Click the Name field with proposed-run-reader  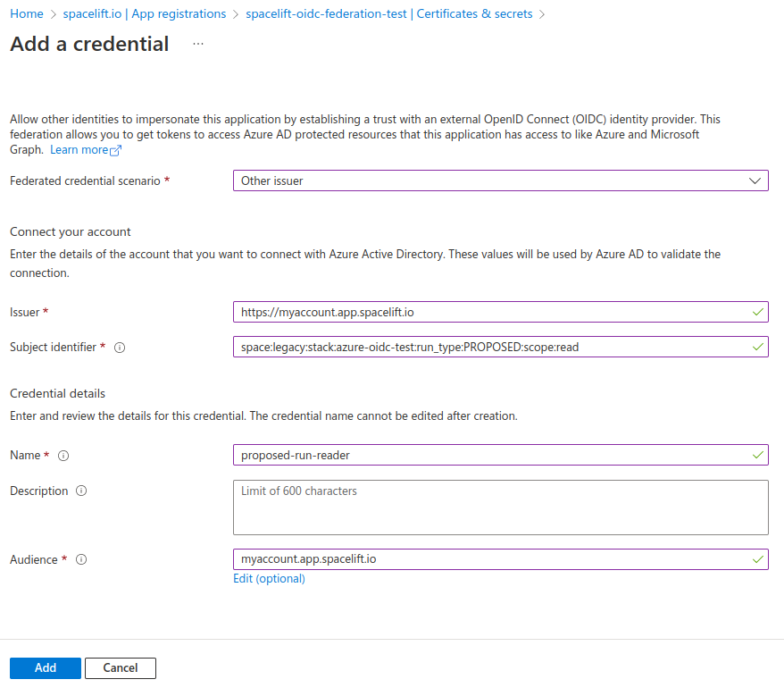491,455
